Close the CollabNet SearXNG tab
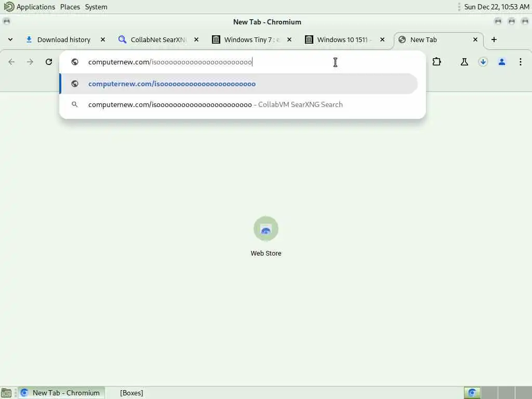This screenshot has width=532, height=399. [x=196, y=39]
